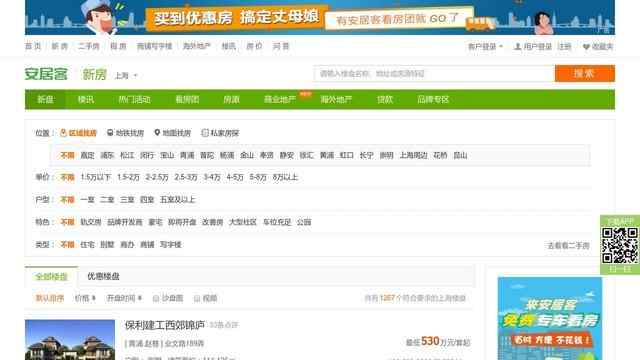
Task: Filter area by 浦东
Action: 107,155
